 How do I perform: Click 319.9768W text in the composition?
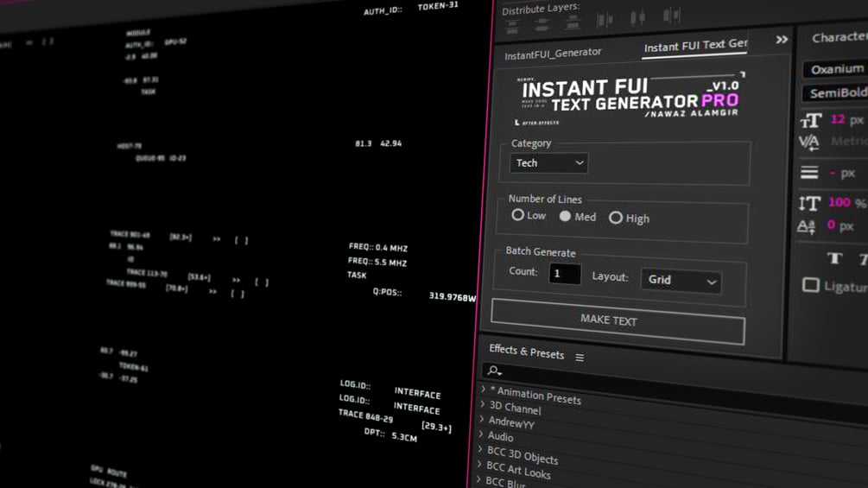pos(453,297)
